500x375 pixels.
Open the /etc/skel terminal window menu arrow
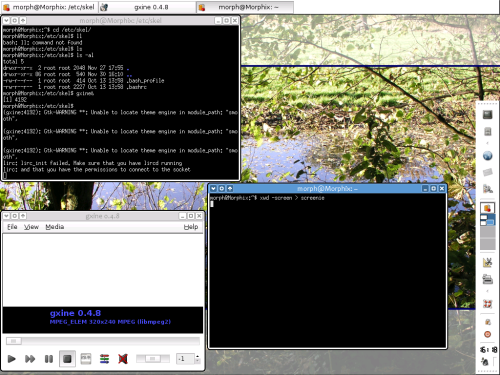tap(6, 20)
